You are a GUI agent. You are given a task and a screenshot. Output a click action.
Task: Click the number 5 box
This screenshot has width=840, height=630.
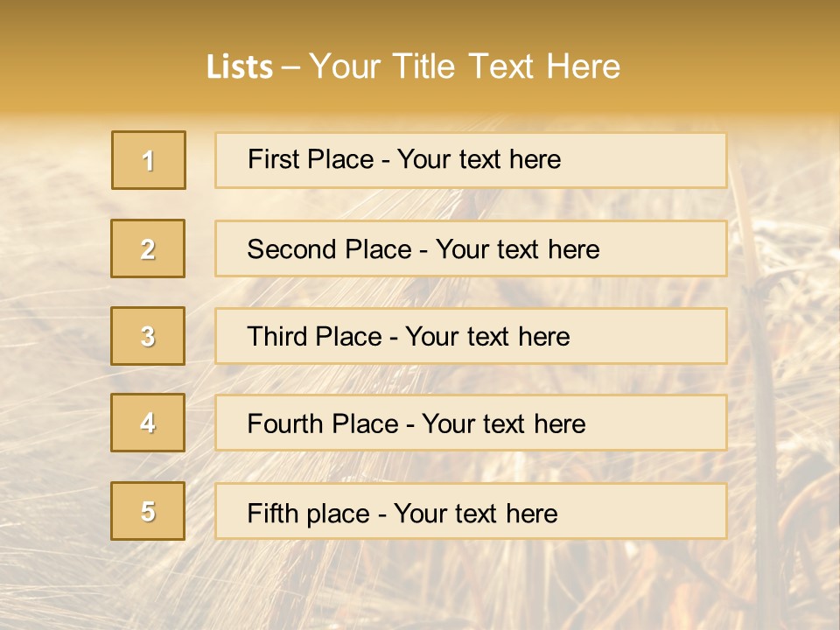148,511
